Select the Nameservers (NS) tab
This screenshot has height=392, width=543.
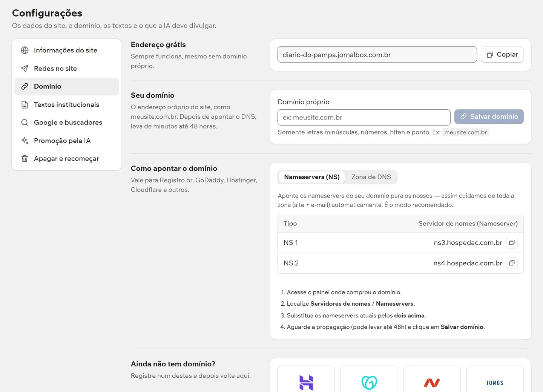(x=312, y=177)
